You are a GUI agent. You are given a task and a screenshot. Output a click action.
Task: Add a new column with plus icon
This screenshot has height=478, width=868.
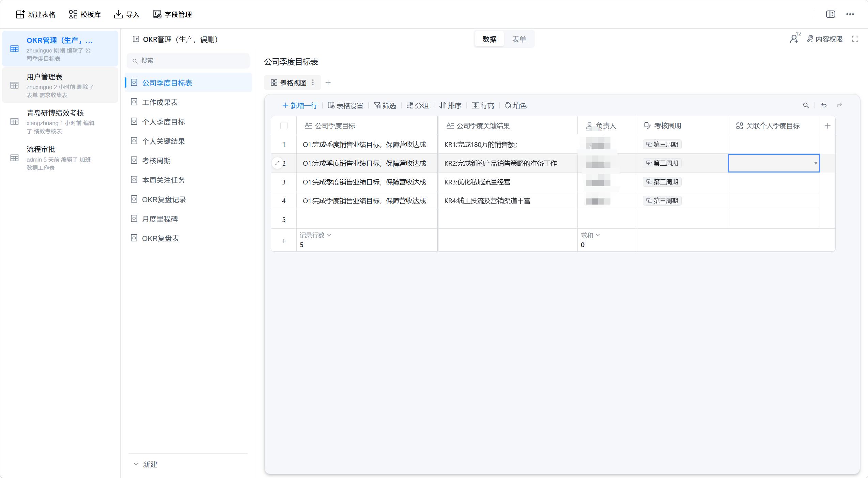pyautogui.click(x=827, y=126)
